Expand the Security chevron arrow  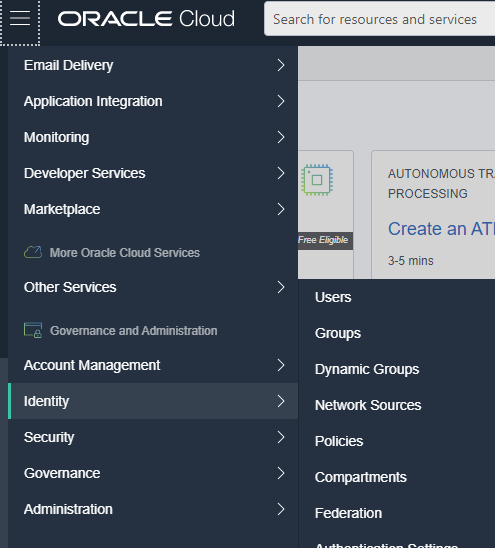pos(281,437)
